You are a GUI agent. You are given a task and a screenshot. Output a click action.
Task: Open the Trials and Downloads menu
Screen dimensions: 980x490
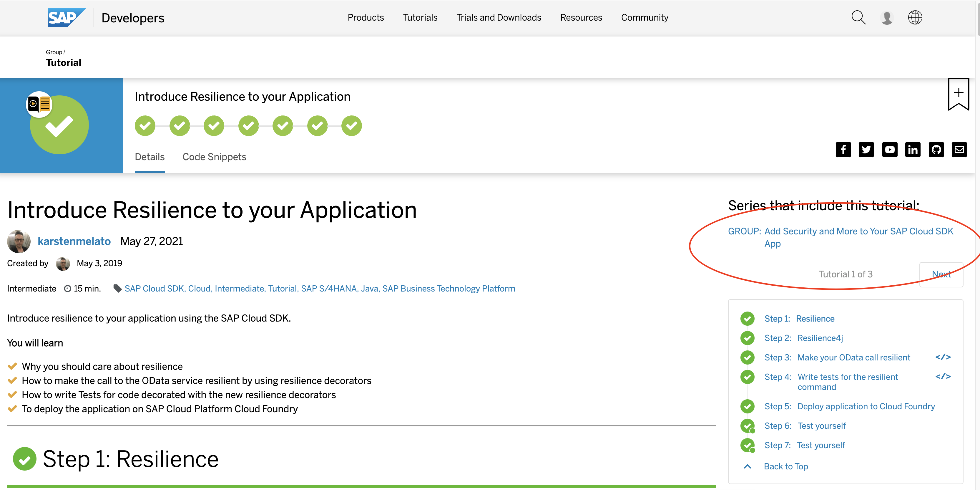click(x=499, y=17)
